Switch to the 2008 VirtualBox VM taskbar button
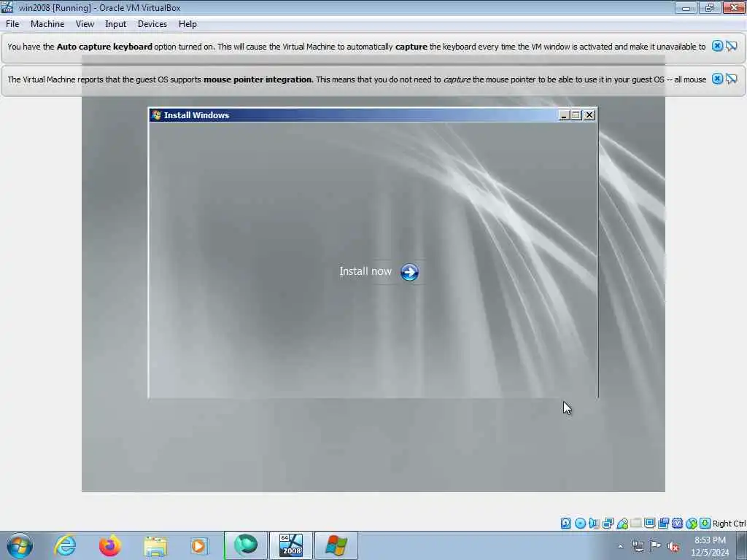 click(291, 545)
